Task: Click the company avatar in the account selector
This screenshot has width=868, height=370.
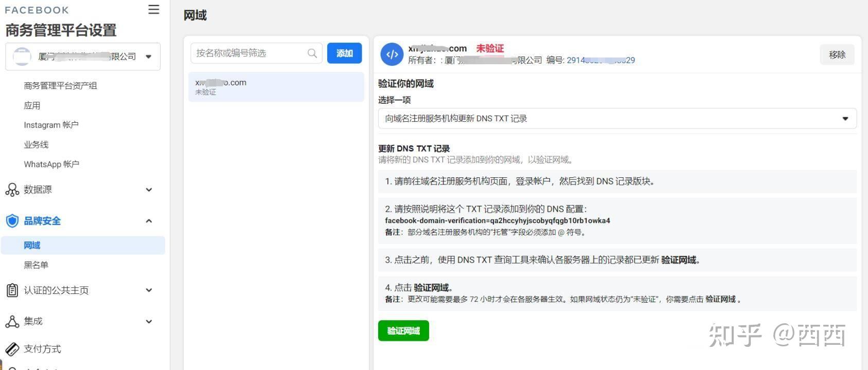Action: [22, 57]
